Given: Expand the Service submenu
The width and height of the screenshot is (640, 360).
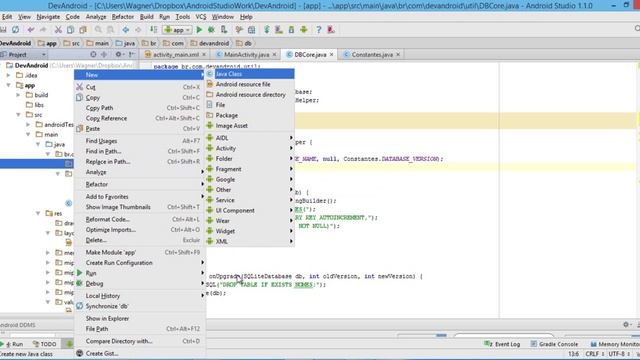Looking at the screenshot, I should (x=249, y=200).
